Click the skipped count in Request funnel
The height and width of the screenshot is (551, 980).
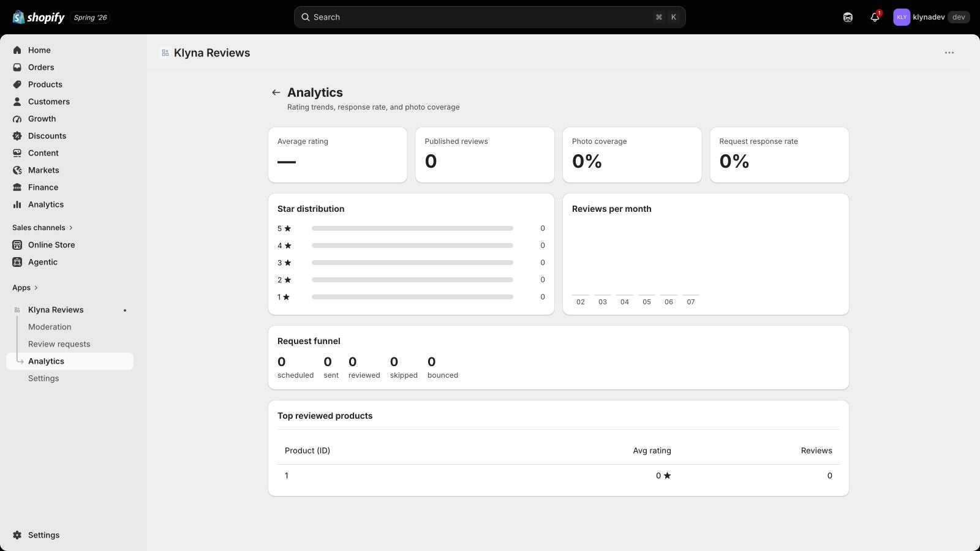394,362
